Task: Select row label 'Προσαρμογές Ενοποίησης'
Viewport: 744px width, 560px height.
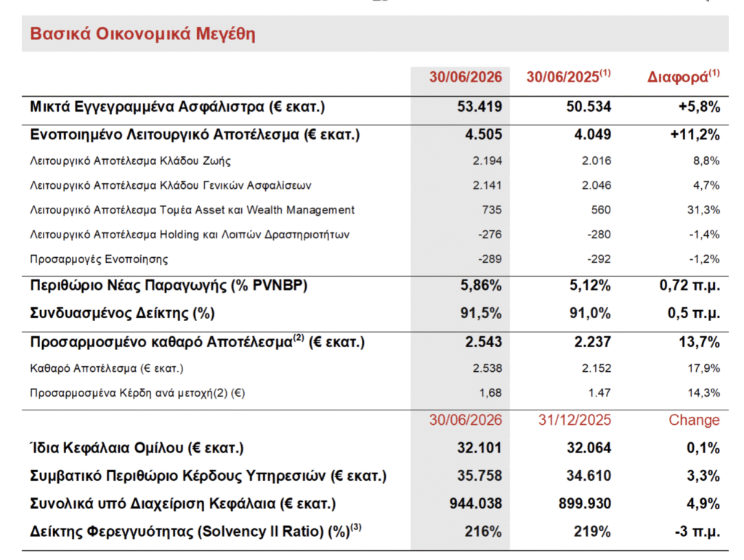Action: tap(99, 259)
